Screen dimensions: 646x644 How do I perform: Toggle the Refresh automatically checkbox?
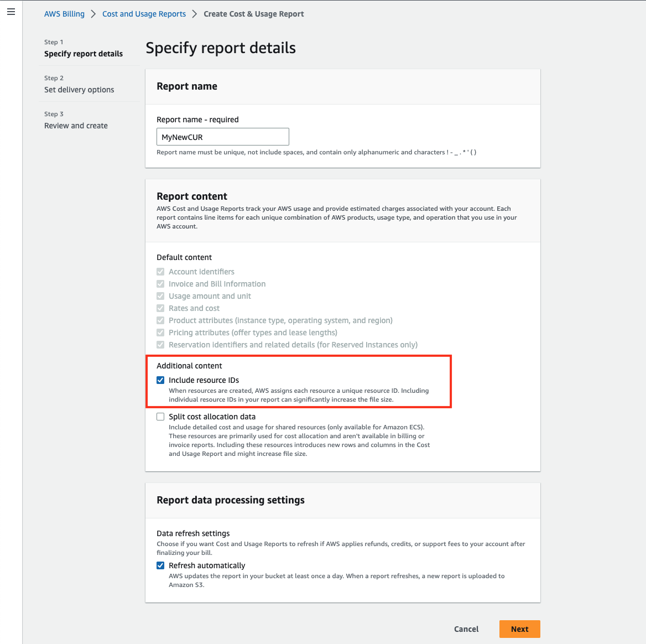pos(160,565)
